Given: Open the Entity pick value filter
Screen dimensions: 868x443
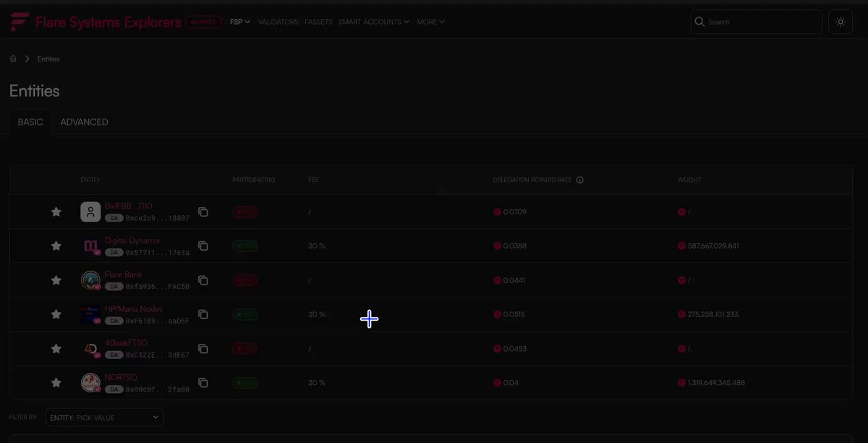Looking at the screenshot, I should tap(105, 418).
